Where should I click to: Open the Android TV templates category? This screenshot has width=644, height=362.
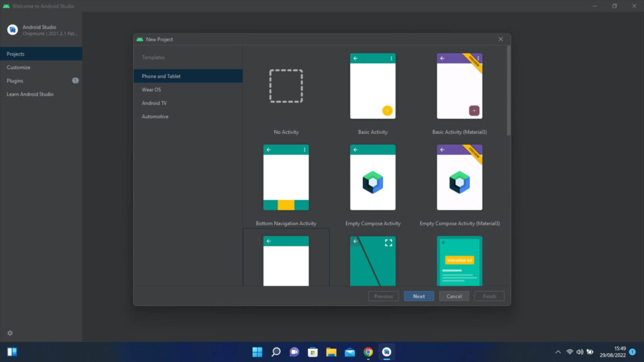(x=188, y=103)
